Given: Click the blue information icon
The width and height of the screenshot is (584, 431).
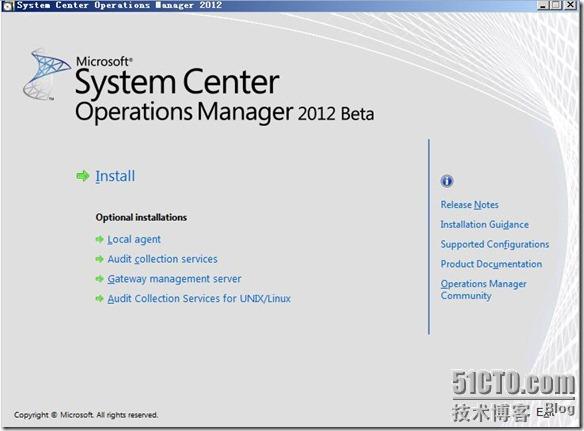Looking at the screenshot, I should (x=447, y=181).
